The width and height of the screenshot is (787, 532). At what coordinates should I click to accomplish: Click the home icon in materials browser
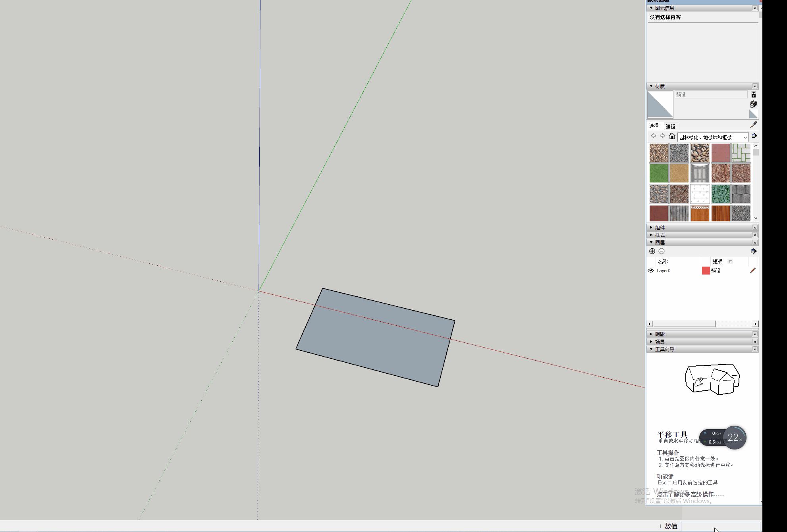pyautogui.click(x=673, y=136)
